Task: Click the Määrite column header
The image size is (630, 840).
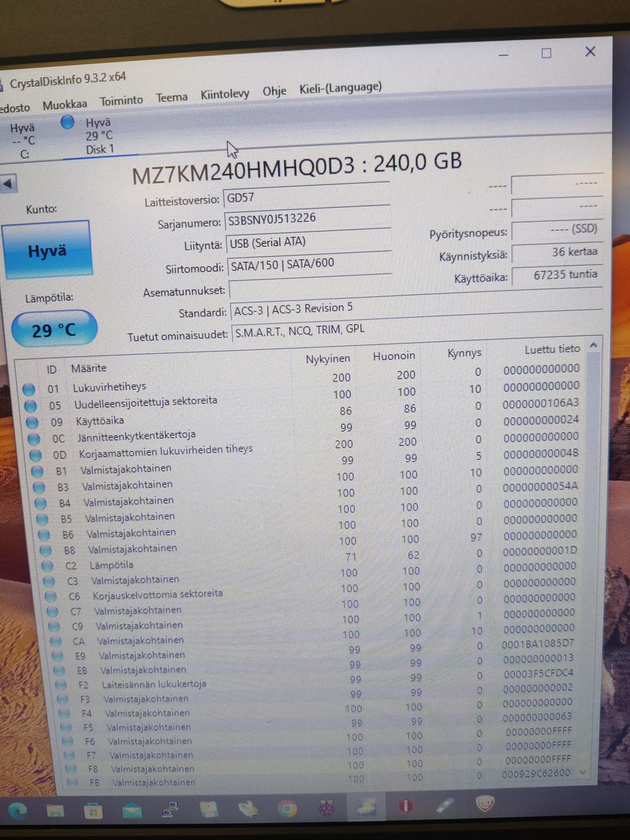Action: (89, 368)
